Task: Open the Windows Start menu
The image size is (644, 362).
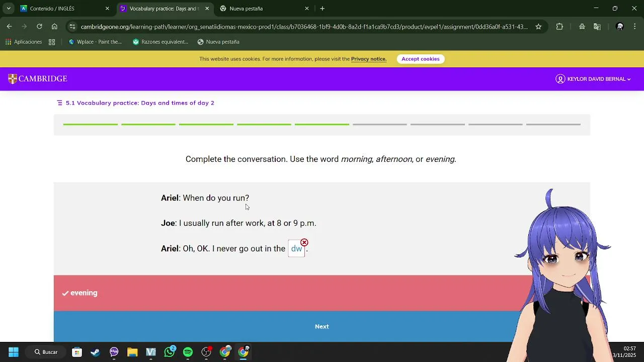Action: coord(14,352)
